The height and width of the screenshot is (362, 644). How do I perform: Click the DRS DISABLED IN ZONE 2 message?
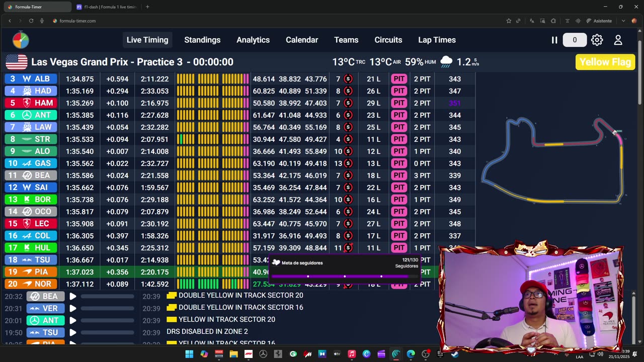pos(207,331)
